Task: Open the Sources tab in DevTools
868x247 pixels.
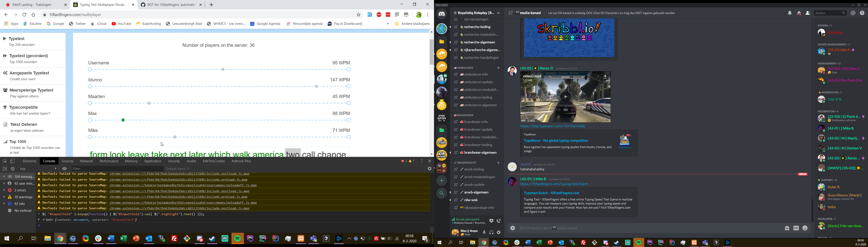Action: (x=67, y=161)
